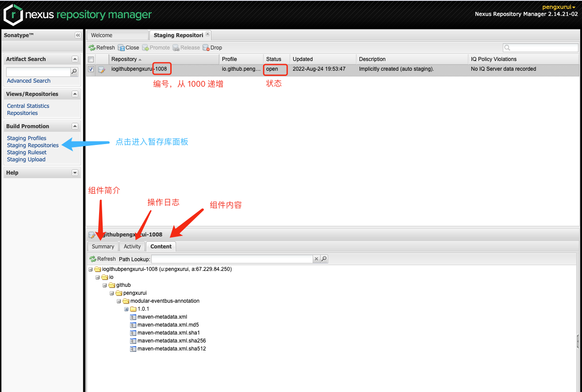Close the Staging Repositories tab
The image size is (582, 392).
click(x=208, y=34)
